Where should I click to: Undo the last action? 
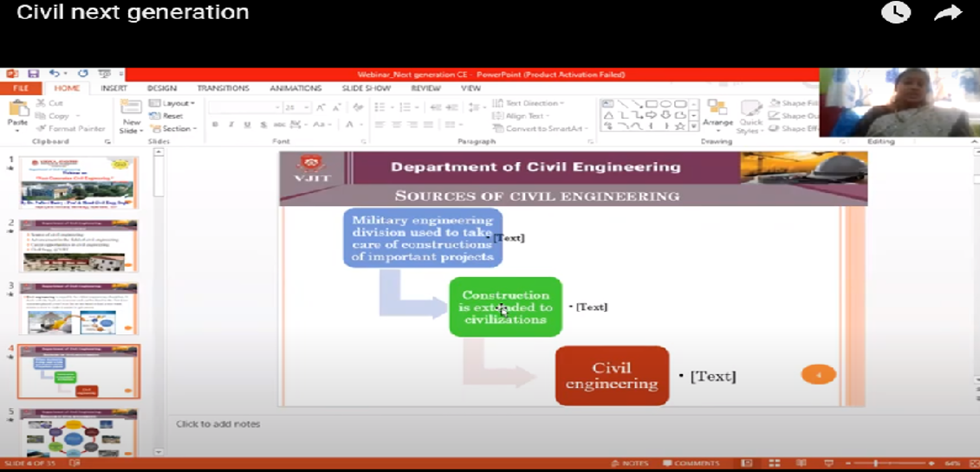tap(54, 74)
